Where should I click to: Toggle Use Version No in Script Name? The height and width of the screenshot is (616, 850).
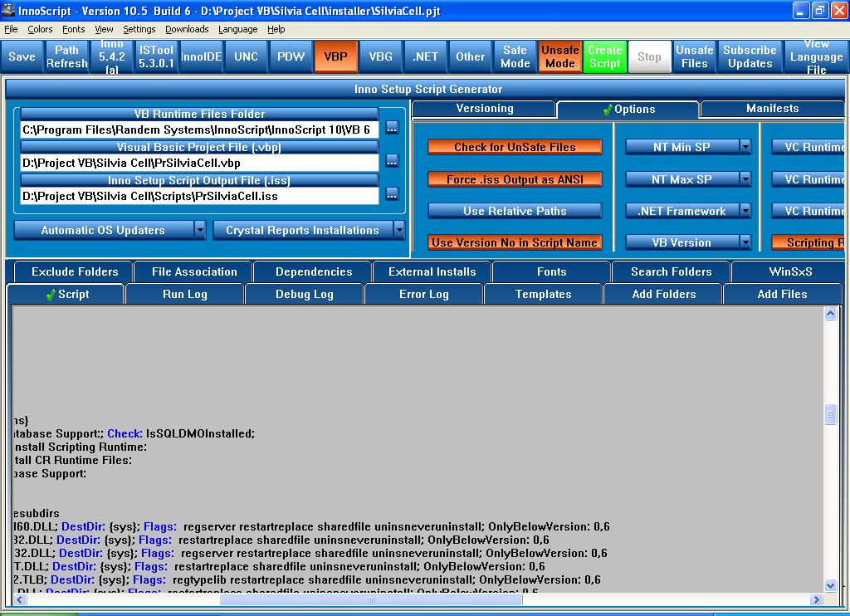(515, 242)
